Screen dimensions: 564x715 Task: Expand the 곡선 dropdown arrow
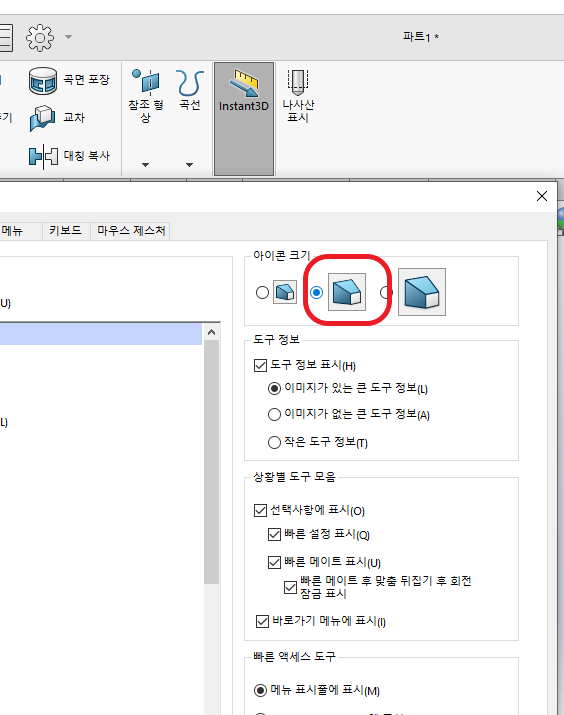click(189, 165)
